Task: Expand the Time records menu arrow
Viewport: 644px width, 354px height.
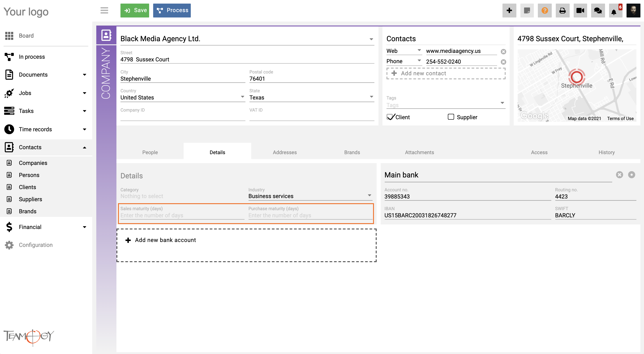Action: click(84, 129)
